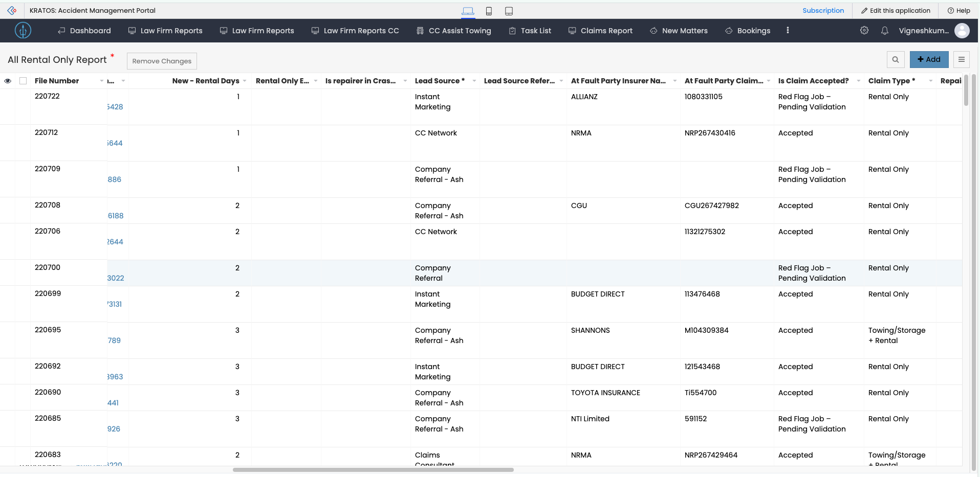
Task: Open Task List
Action: tap(530, 31)
